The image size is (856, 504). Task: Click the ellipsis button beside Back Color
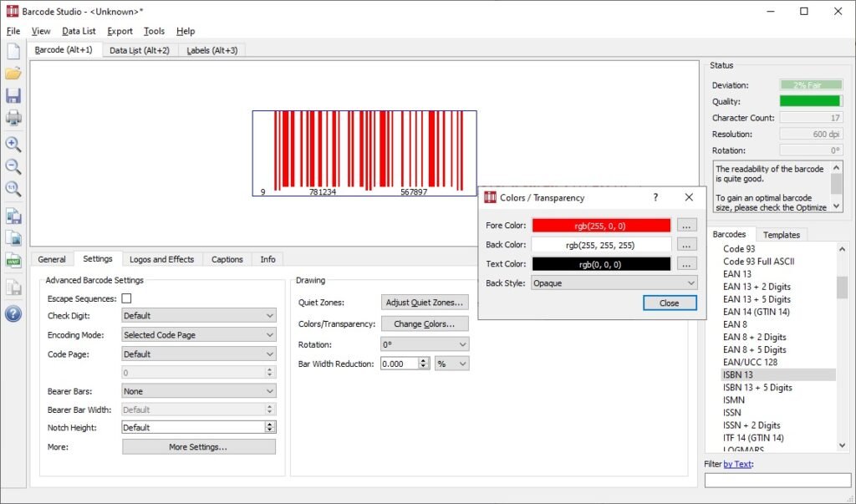coord(687,245)
